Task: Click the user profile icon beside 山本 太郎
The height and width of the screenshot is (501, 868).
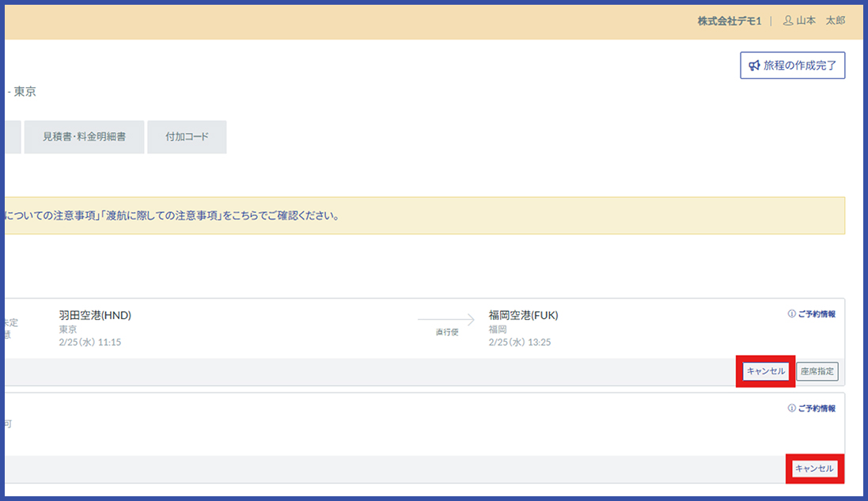Action: click(787, 21)
